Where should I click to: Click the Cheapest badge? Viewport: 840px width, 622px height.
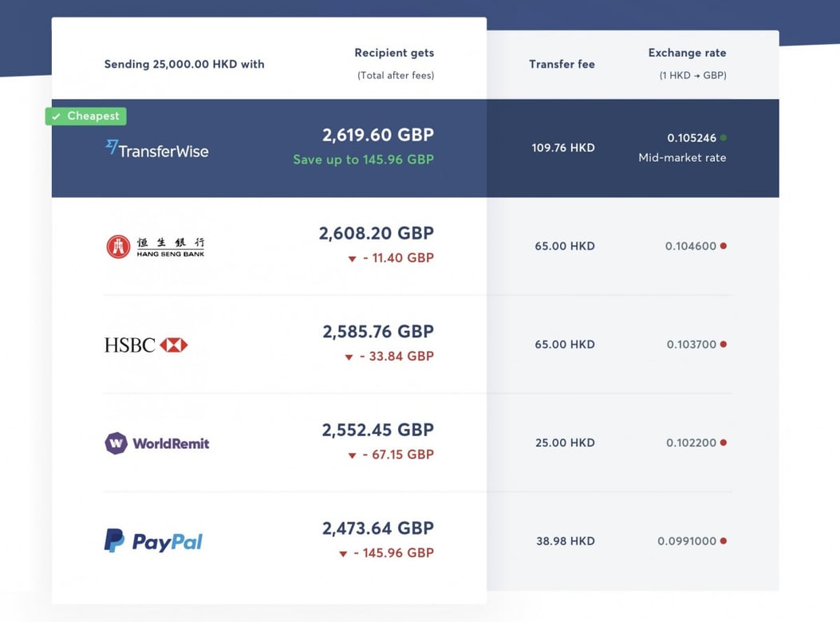[x=85, y=116]
